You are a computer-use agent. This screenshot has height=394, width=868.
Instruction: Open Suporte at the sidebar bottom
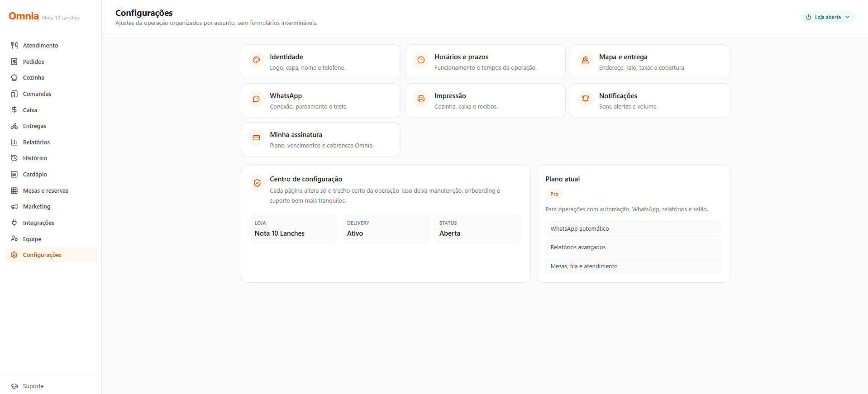(51, 386)
